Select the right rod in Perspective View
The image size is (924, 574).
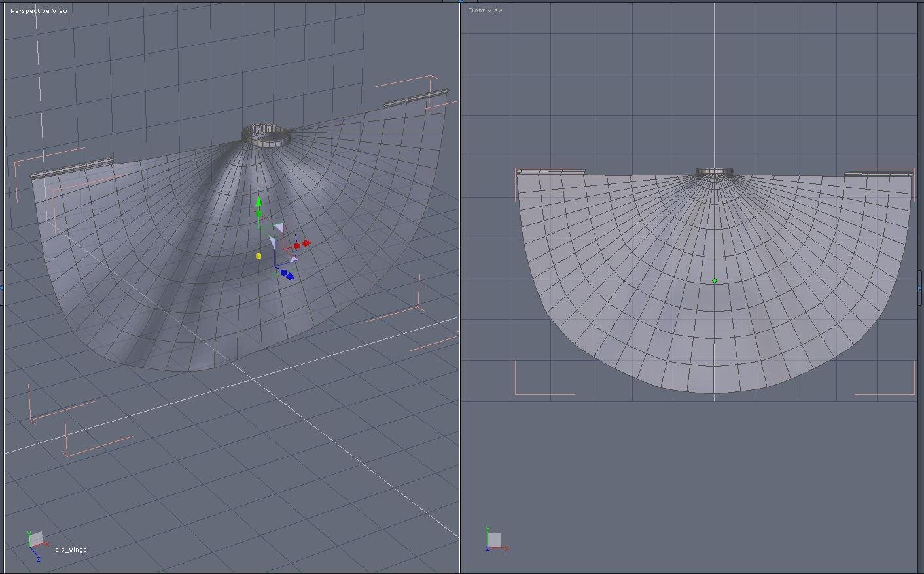[416, 98]
